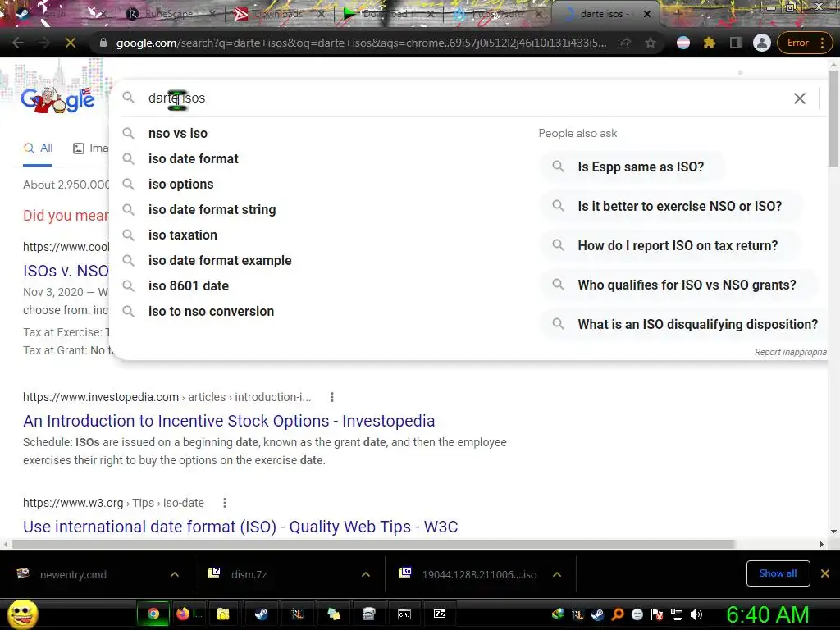Open the command prompt taskbar icon
The width and height of the screenshot is (840, 630).
click(x=404, y=614)
